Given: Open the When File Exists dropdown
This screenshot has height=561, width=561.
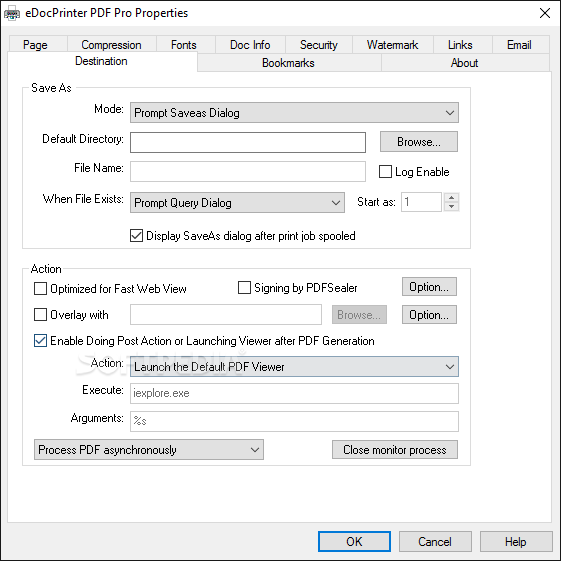Looking at the screenshot, I should (237, 203).
